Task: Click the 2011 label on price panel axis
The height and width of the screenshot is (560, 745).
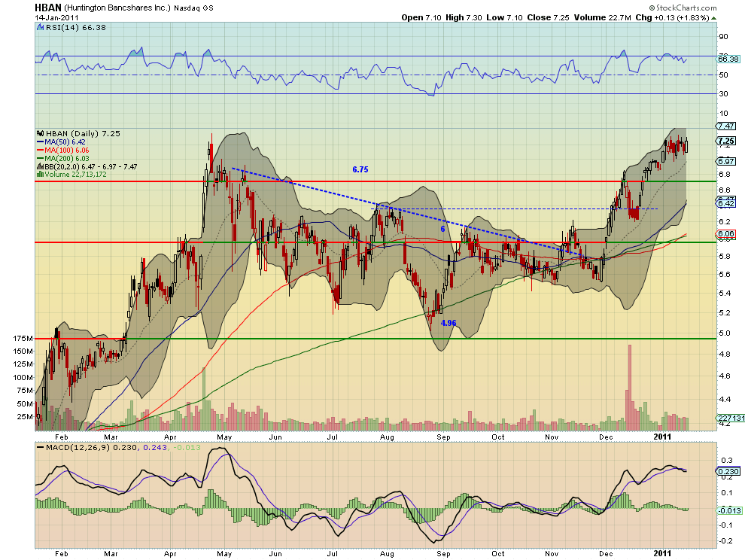Action: [x=663, y=437]
